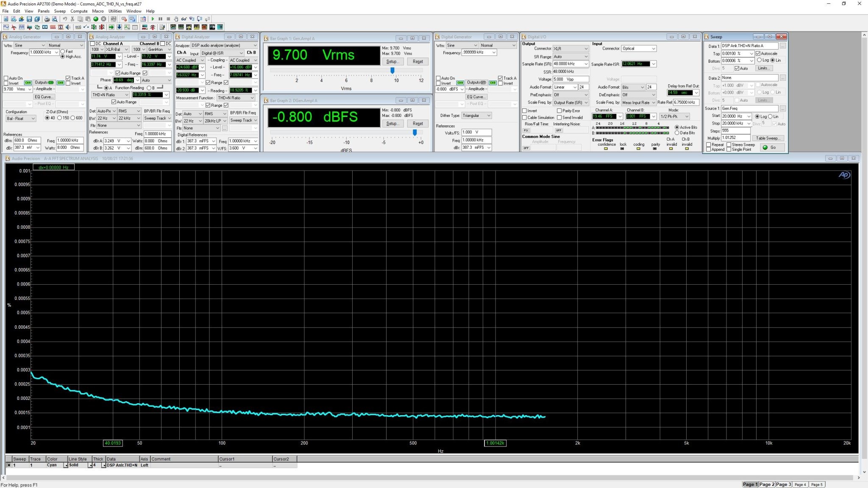This screenshot has width=868, height=488.
Task: Click the Sweep Steps field showing 555
Action: (735, 130)
